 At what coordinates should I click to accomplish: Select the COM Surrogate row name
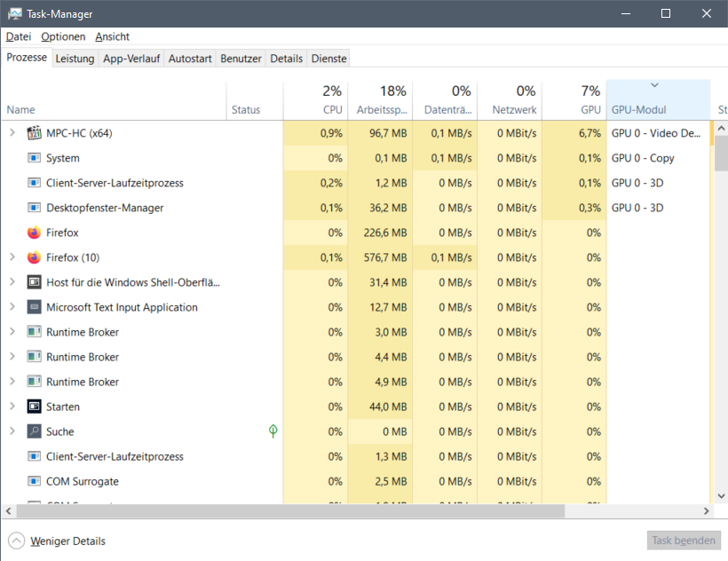pos(83,481)
